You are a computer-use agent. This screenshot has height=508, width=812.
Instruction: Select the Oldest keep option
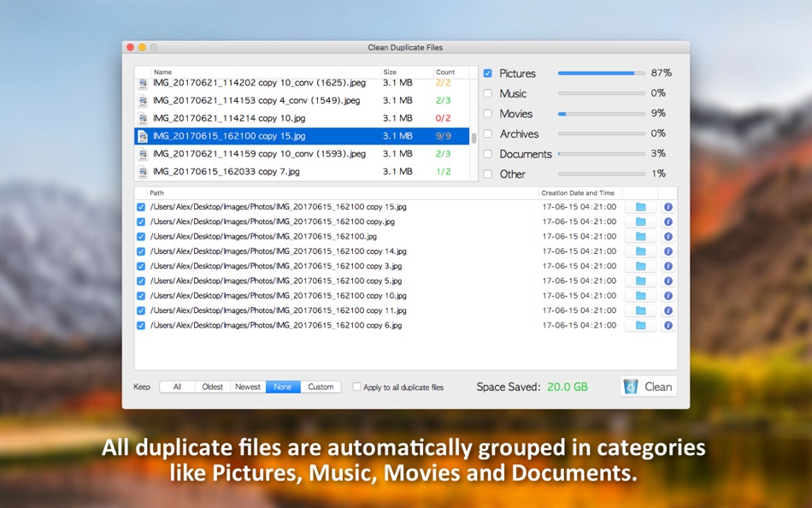click(212, 387)
